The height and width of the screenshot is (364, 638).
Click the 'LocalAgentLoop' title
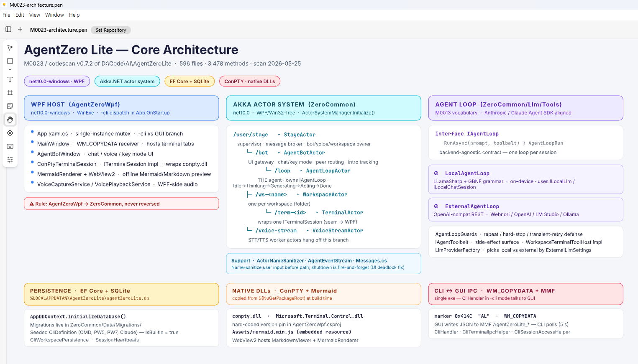click(x=467, y=173)
